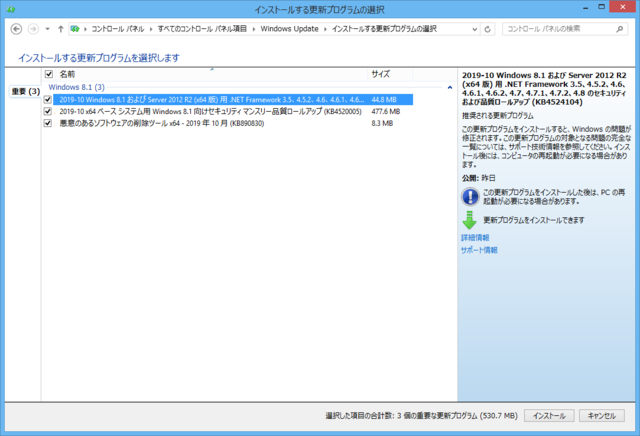Select インストールする更新プログラムの選択 breadcrumb
Image resolution: width=640 pixels, height=436 pixels.
tap(384, 29)
